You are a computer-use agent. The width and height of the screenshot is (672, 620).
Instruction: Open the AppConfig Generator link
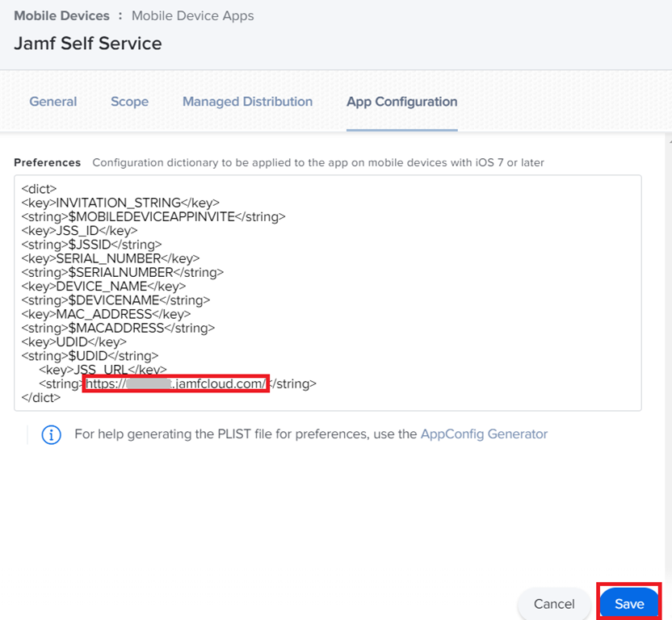pos(484,434)
